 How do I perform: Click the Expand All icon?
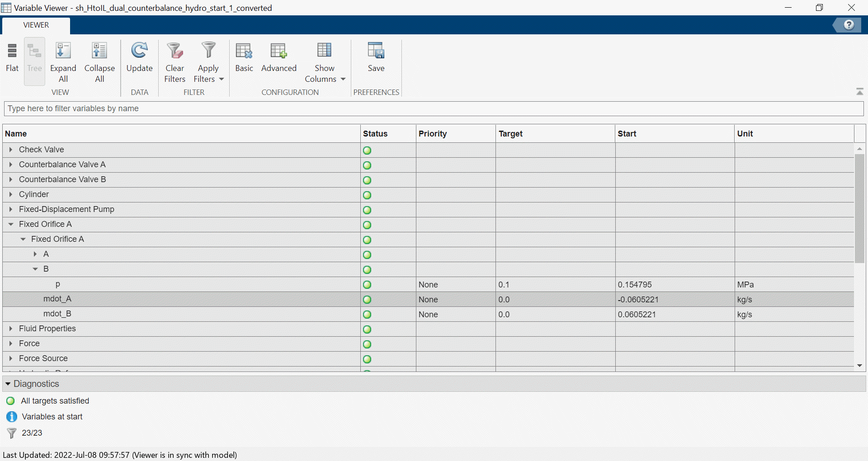(63, 51)
